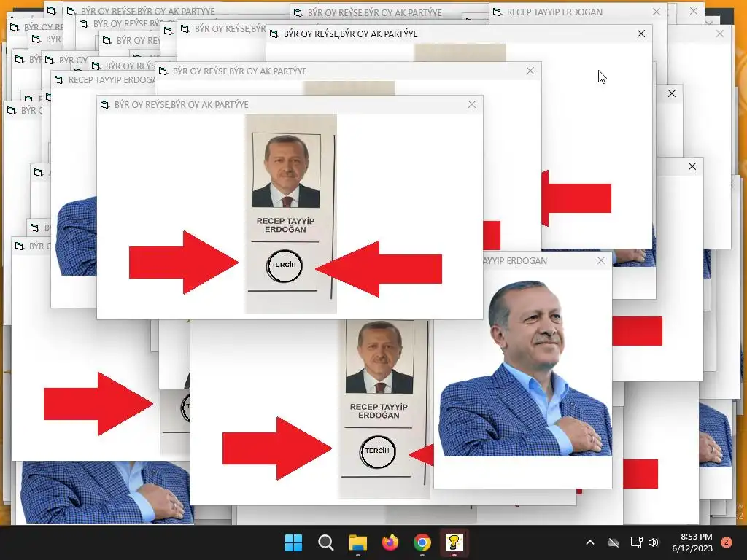Close the Erdogan portrait window in blue jacket
The width and height of the screenshot is (747, 560).
[x=601, y=260]
